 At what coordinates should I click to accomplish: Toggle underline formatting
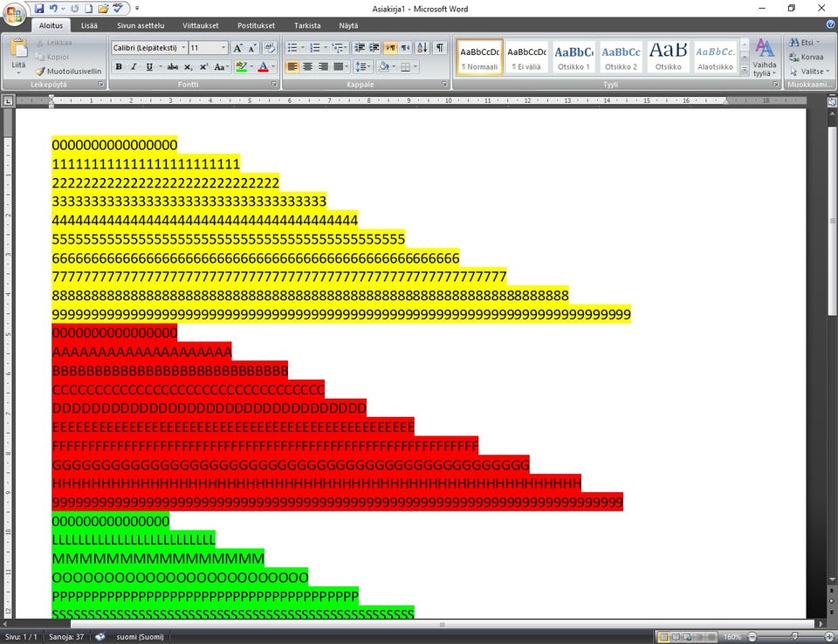click(149, 67)
